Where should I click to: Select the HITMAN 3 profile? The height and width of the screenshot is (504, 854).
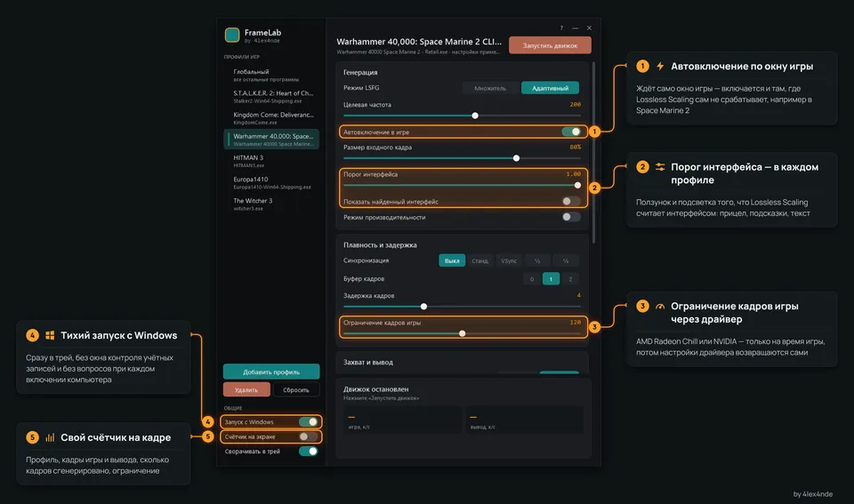[x=271, y=161]
